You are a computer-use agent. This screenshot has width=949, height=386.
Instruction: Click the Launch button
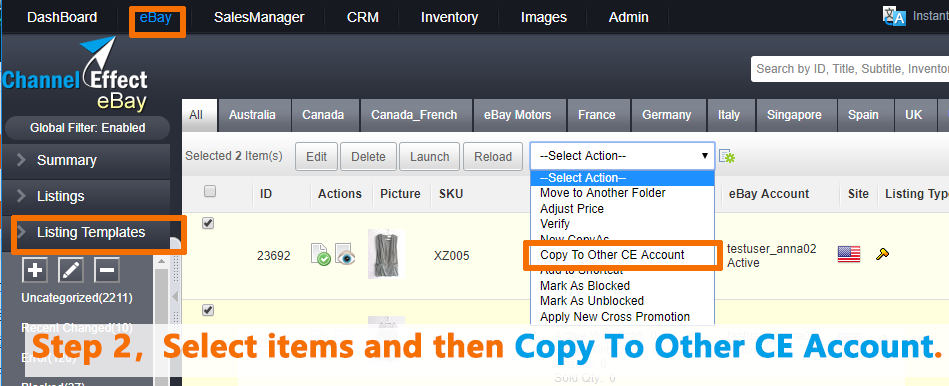(x=430, y=157)
